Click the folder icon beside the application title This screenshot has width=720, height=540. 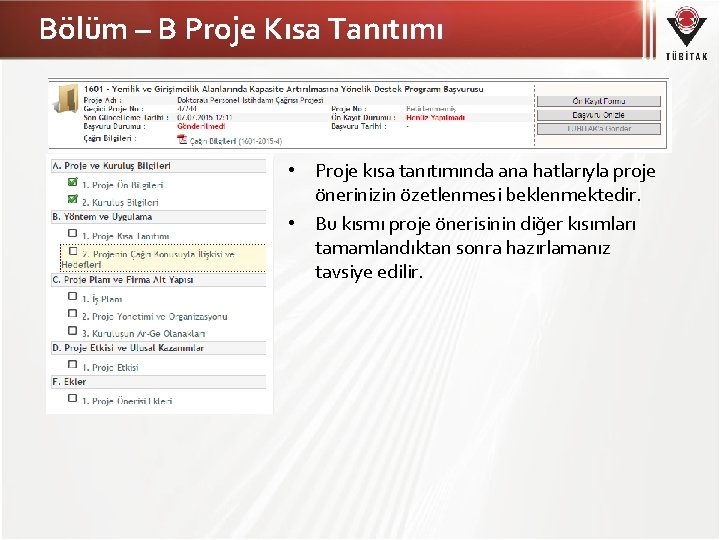[65, 99]
